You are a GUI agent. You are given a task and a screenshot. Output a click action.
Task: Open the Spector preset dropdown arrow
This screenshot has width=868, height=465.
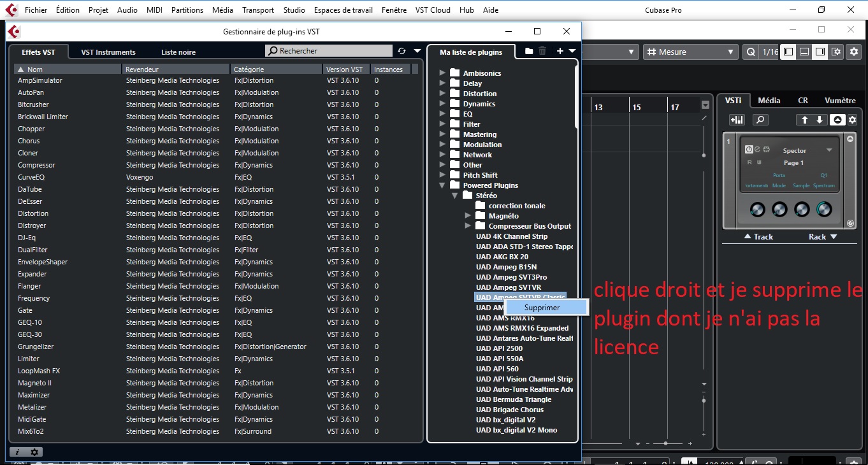[830, 150]
